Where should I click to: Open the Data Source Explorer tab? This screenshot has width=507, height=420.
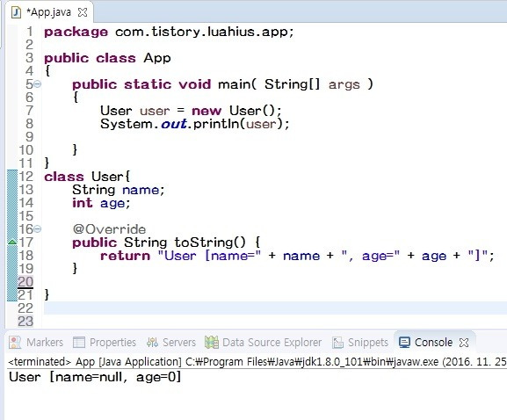pyautogui.click(x=264, y=342)
